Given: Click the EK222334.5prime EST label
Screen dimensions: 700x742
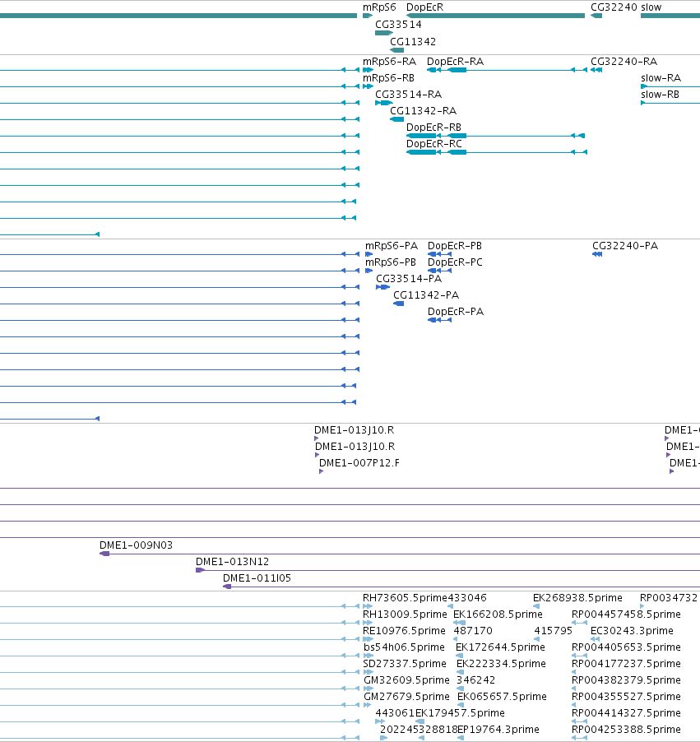Looking at the screenshot, I should (x=501, y=664).
